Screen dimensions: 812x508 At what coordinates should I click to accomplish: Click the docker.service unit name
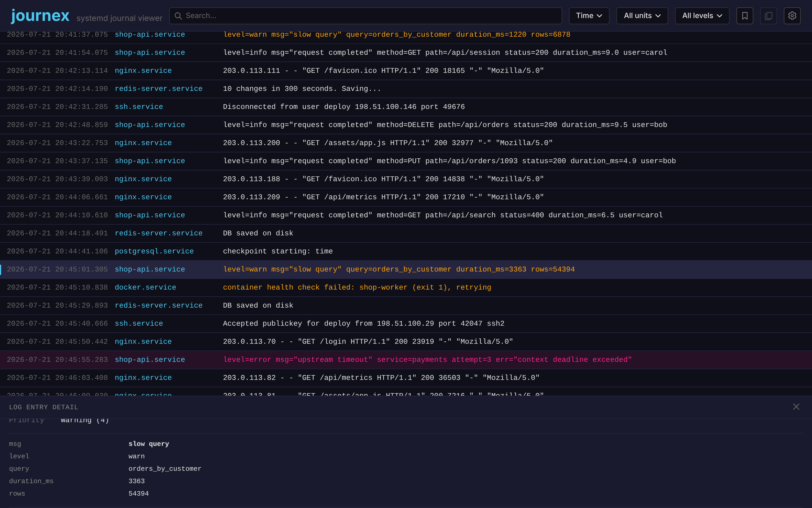(145, 288)
